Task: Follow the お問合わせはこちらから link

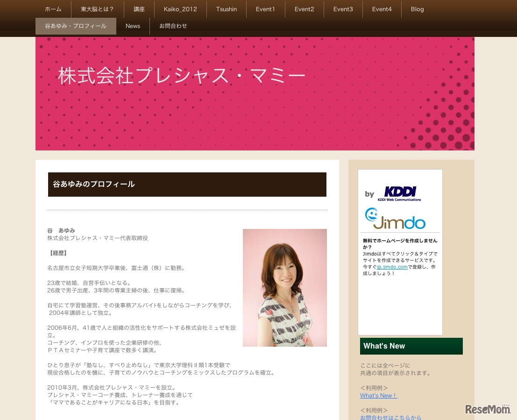Action: pos(390,417)
